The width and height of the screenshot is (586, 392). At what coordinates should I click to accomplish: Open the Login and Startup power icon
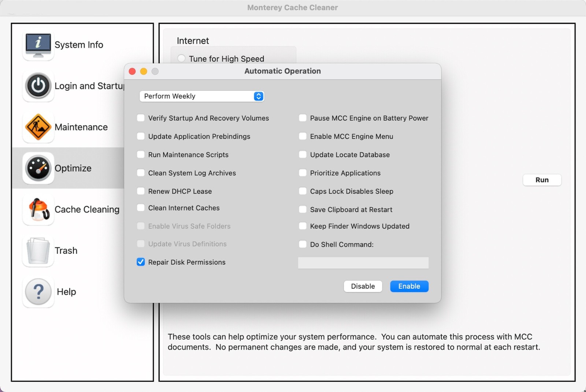point(38,86)
